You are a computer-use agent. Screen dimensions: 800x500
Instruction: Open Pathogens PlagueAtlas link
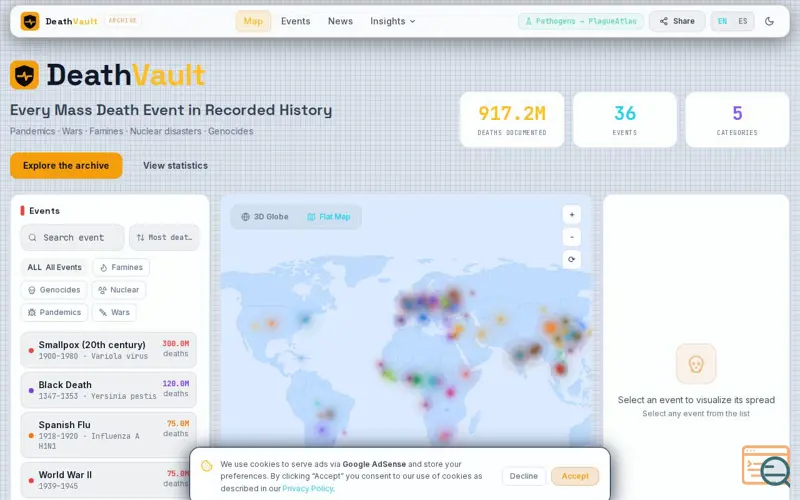(581, 21)
